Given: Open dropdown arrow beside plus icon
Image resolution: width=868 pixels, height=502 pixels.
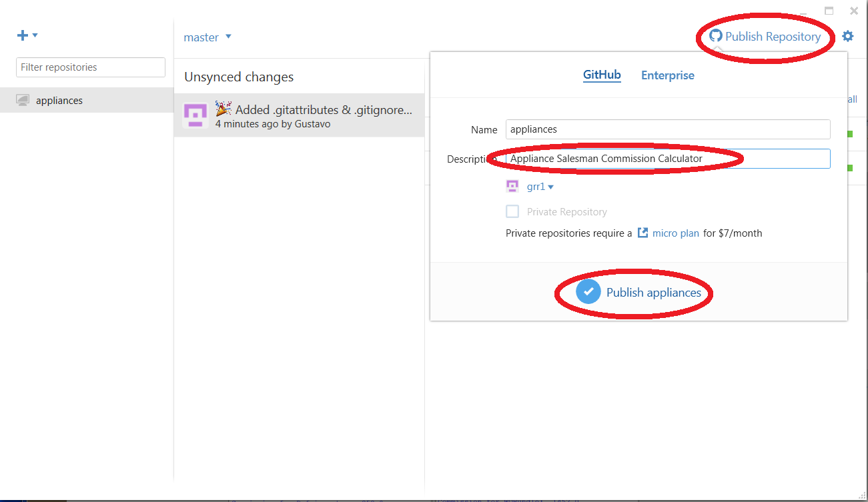Looking at the screenshot, I should coord(35,35).
